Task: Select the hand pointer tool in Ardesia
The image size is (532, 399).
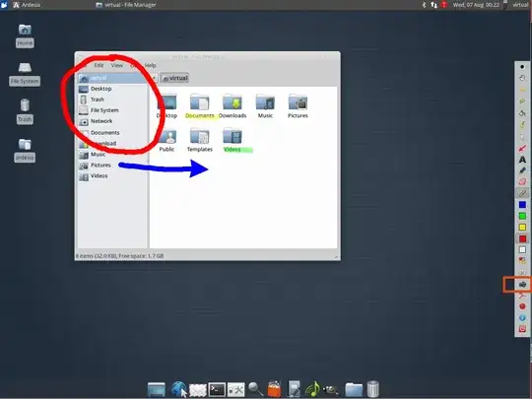Action: click(x=522, y=78)
